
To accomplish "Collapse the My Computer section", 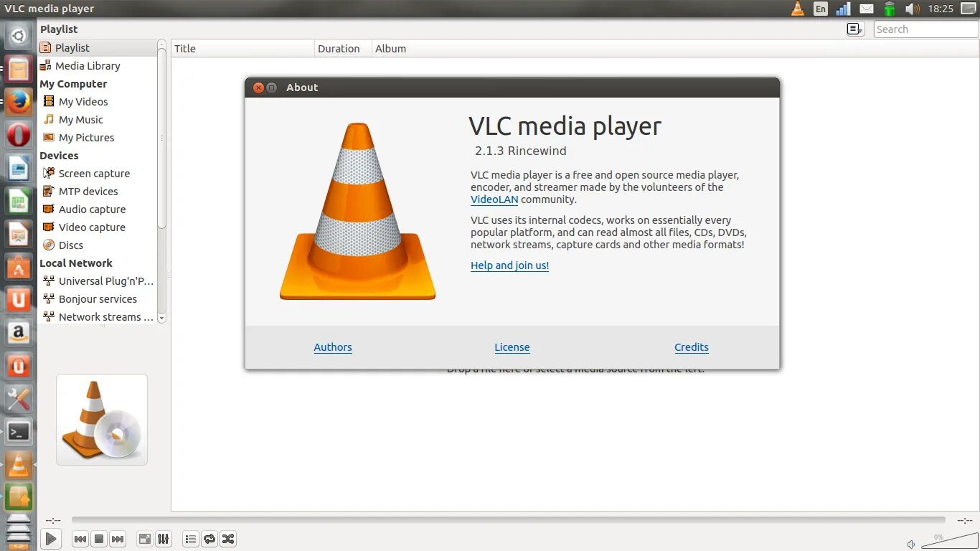I will coord(73,83).
